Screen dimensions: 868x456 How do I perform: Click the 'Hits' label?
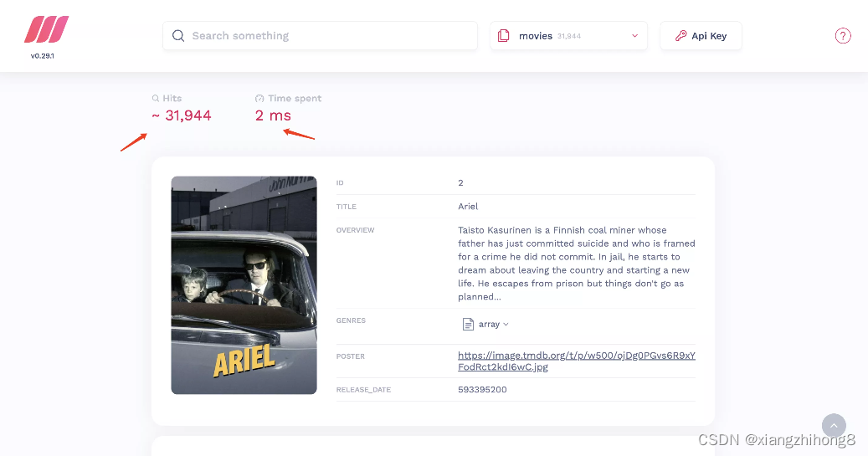click(172, 99)
